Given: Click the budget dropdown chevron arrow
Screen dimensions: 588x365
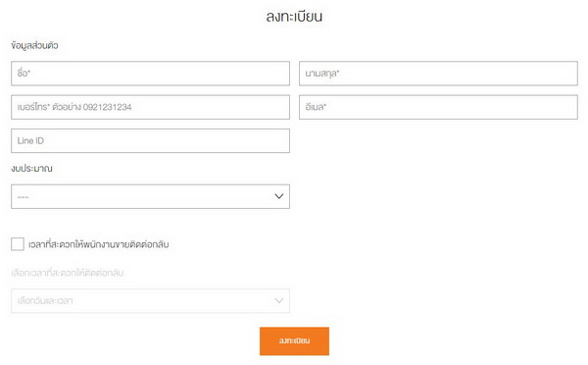Looking at the screenshot, I should click(278, 196).
